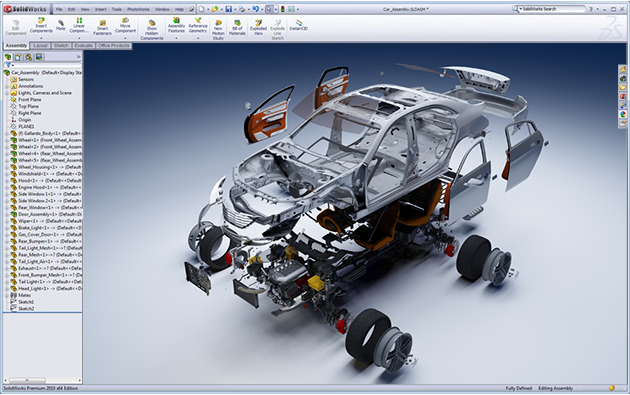The width and height of the screenshot is (630, 395).
Task: Select Front Plane in the tree
Action: [x=30, y=99]
